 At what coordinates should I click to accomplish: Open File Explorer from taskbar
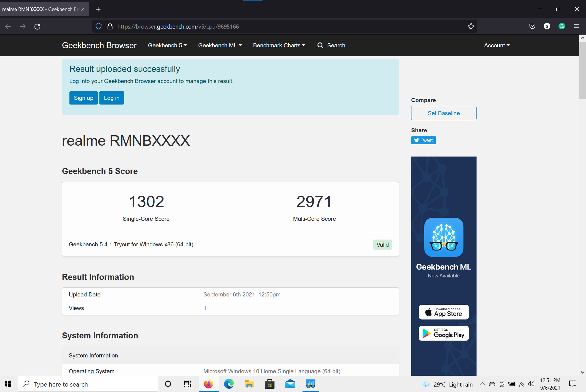(x=249, y=384)
